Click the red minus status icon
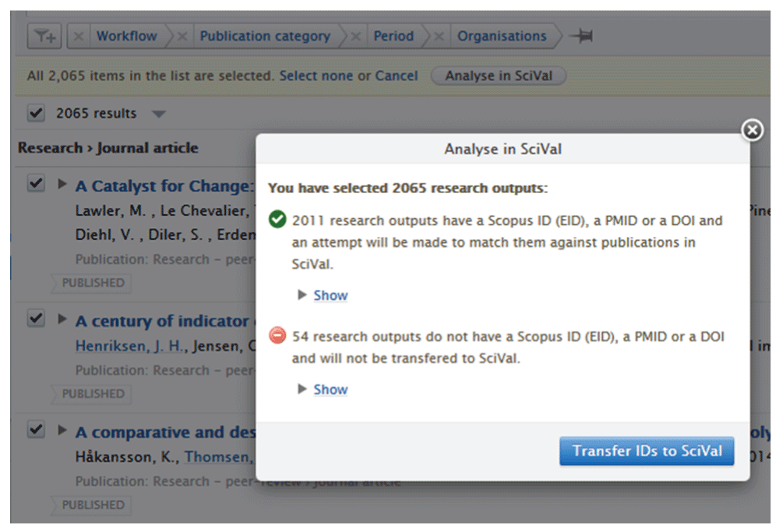779x532 pixels. click(277, 336)
